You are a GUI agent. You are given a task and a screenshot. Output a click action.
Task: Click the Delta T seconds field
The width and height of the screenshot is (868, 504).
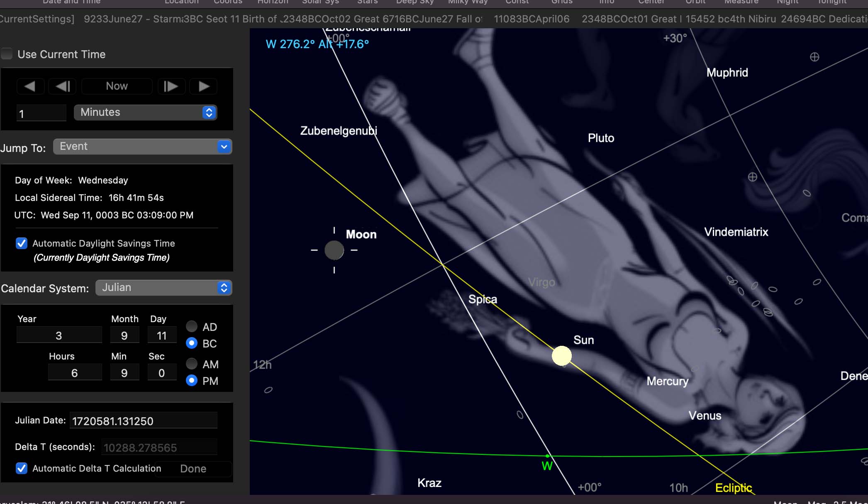pos(159,447)
